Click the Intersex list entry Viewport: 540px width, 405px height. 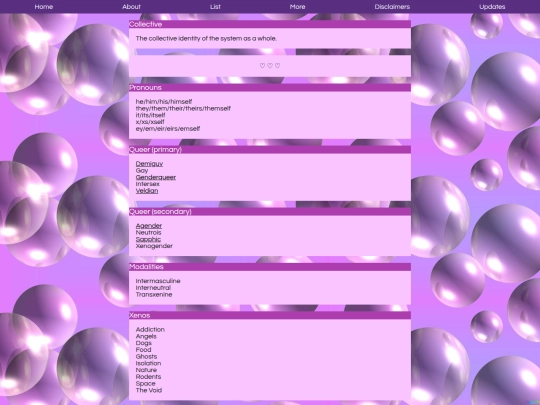147,184
